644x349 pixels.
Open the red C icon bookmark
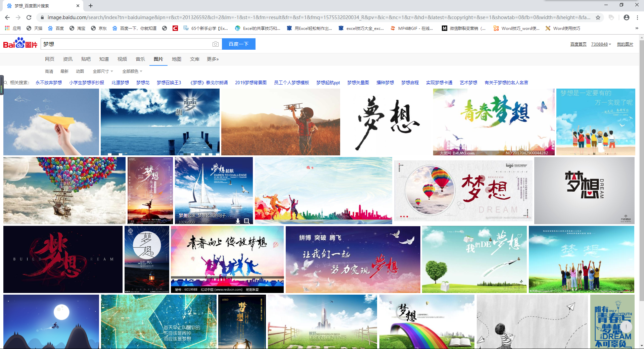(175, 28)
